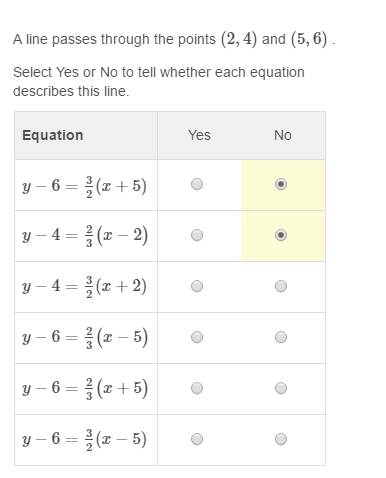Click the Yes column header
386x478 pixels.
[199, 135]
